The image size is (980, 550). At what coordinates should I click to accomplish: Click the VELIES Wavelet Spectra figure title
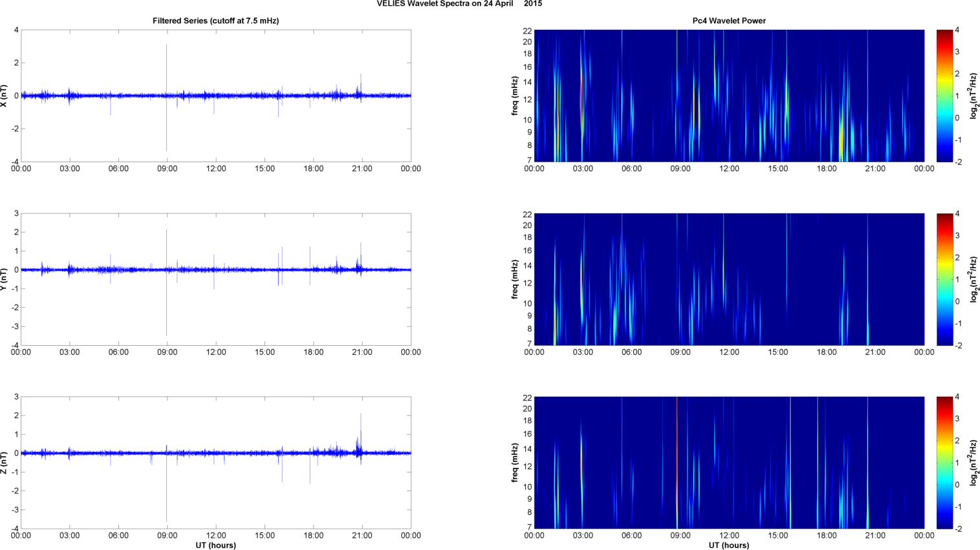click(x=459, y=4)
